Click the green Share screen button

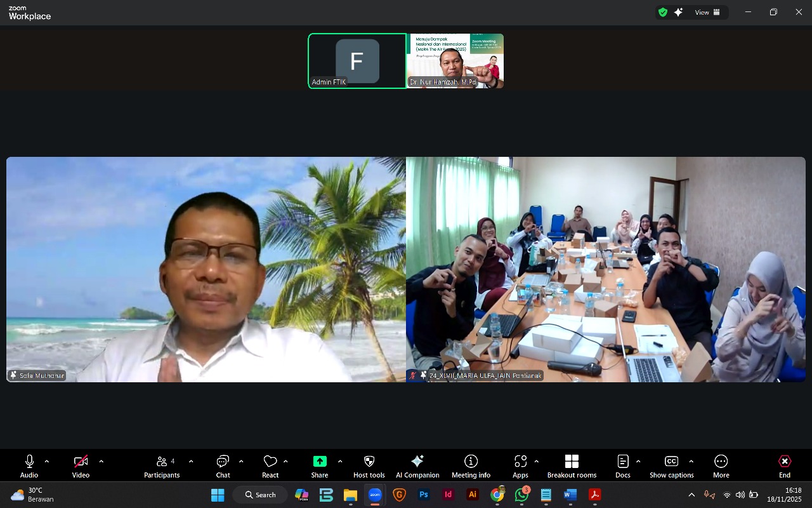tap(320, 465)
